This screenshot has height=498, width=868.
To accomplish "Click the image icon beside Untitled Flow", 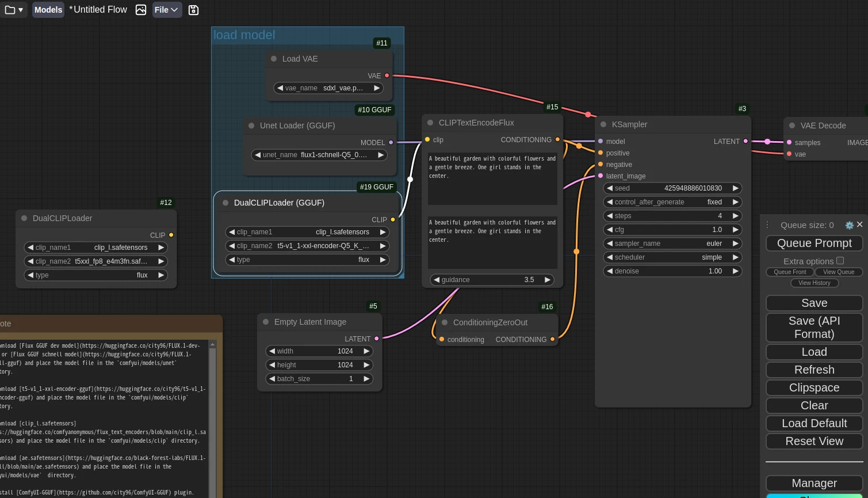I will tap(141, 10).
